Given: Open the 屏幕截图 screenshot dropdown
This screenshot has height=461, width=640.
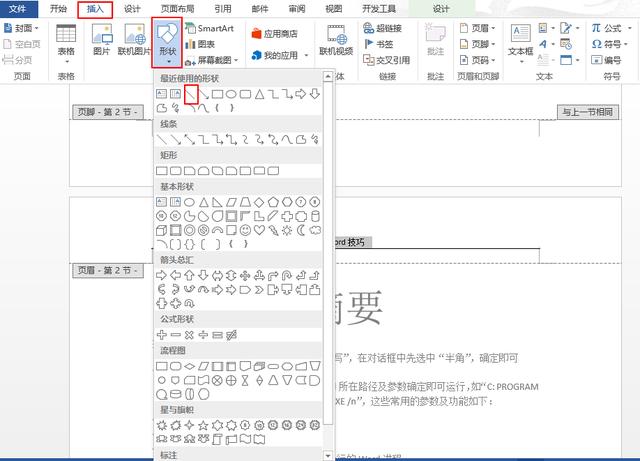Looking at the screenshot, I should tap(211, 60).
